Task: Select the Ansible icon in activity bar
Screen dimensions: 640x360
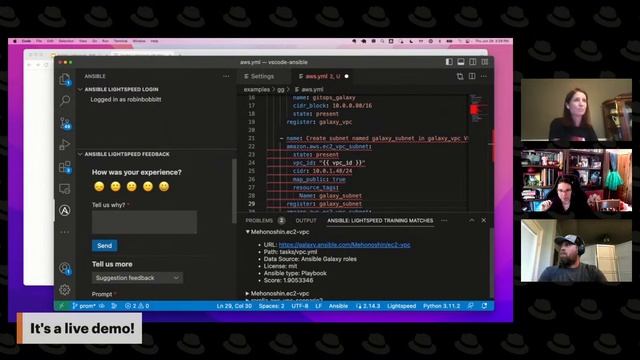Action: pyautogui.click(x=64, y=210)
